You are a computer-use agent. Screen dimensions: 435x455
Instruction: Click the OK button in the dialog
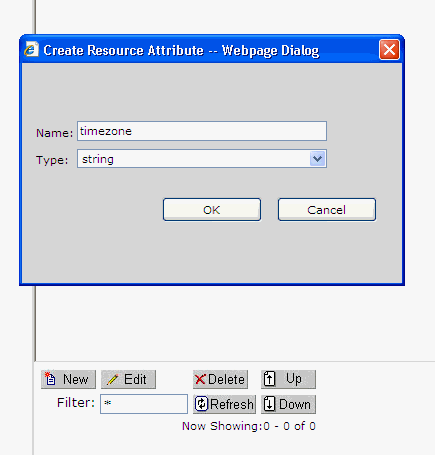[212, 210]
